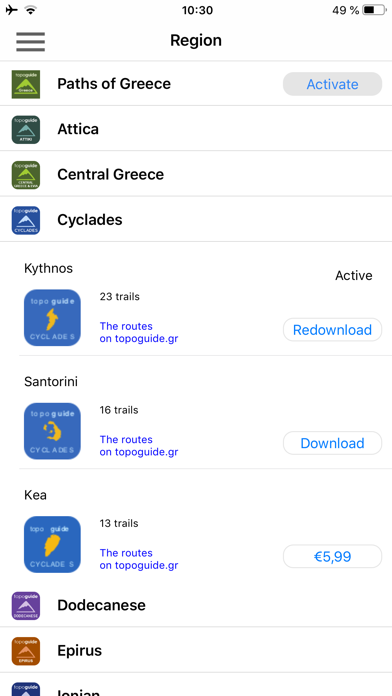Open the hamburger menu

click(30, 42)
